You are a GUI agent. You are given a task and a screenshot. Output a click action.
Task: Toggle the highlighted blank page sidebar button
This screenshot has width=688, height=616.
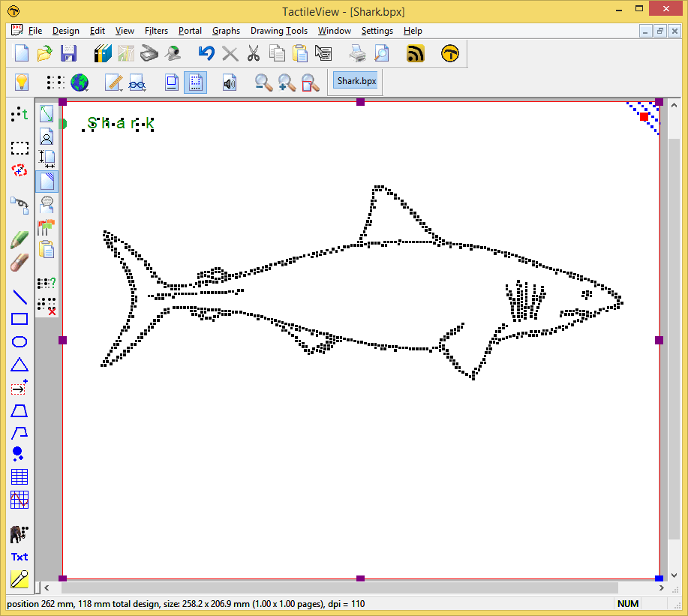47,182
